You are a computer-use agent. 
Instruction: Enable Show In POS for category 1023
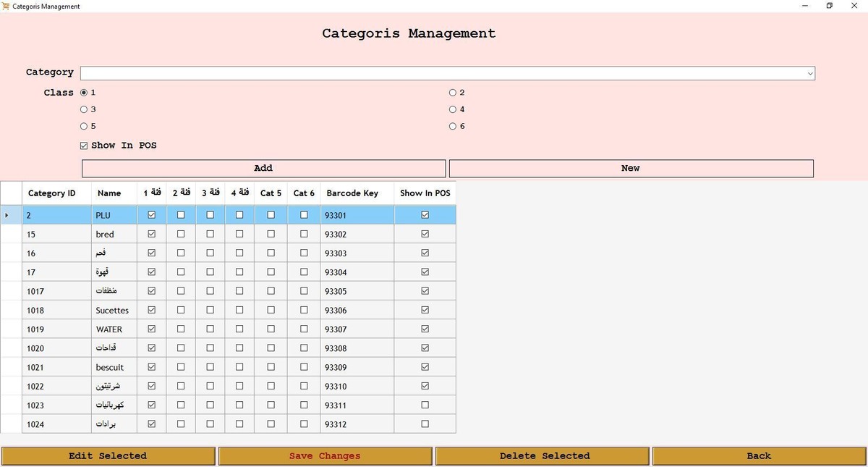pyautogui.click(x=425, y=405)
